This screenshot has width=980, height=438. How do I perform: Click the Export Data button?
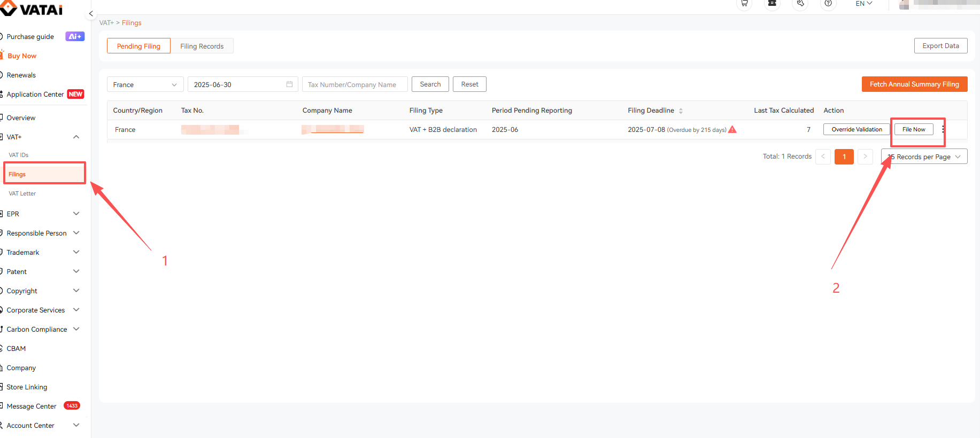(x=940, y=46)
